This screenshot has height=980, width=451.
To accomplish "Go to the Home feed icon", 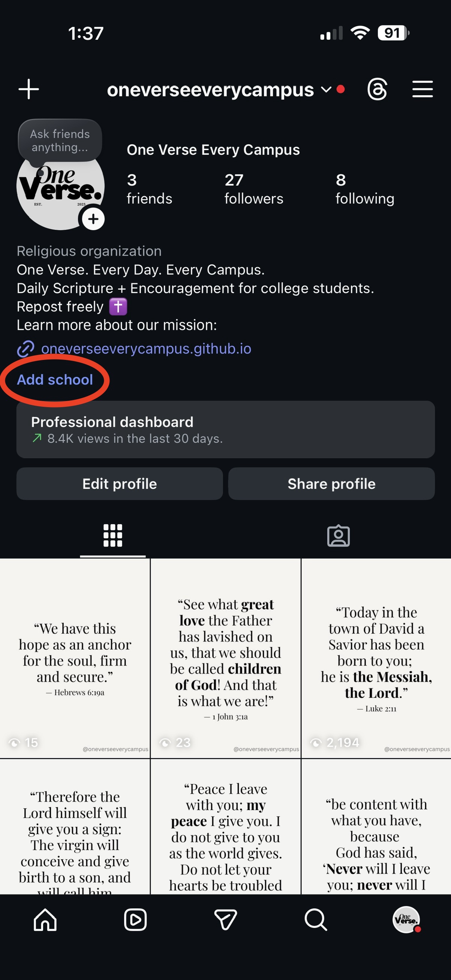I will [45, 920].
